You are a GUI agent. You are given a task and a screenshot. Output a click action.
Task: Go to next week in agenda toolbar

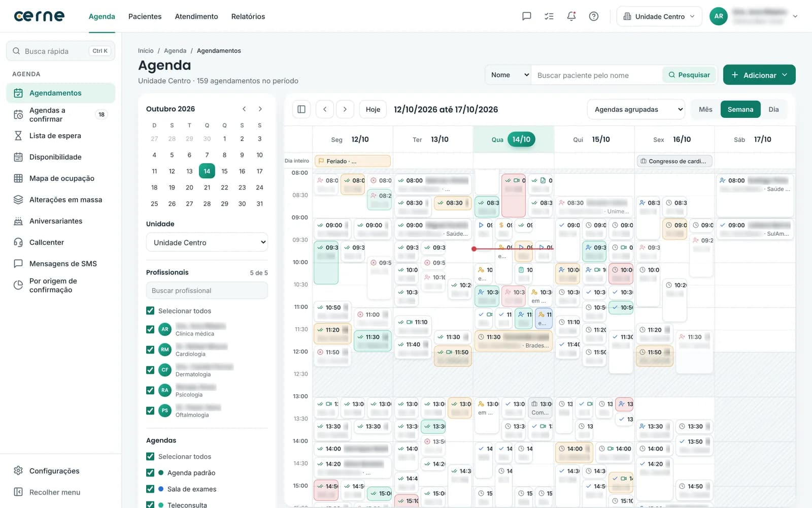(x=345, y=109)
